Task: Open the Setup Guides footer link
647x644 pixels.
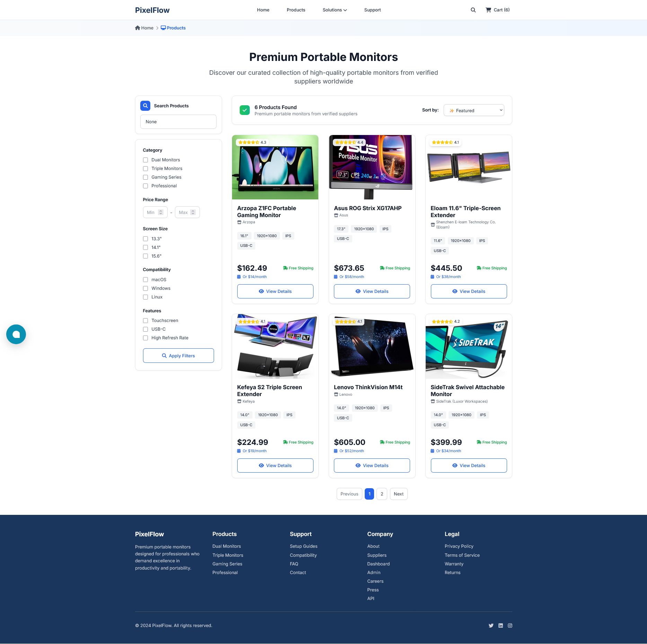Action: (304, 546)
